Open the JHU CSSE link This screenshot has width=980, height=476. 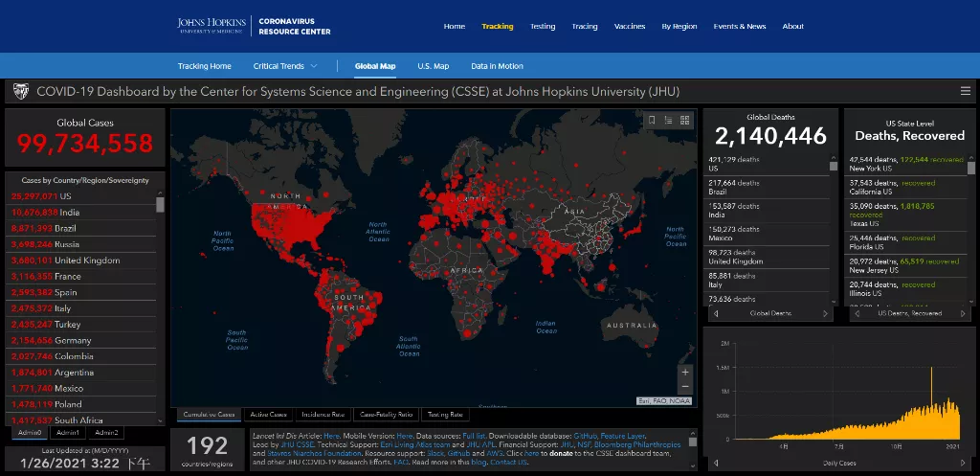point(298,444)
